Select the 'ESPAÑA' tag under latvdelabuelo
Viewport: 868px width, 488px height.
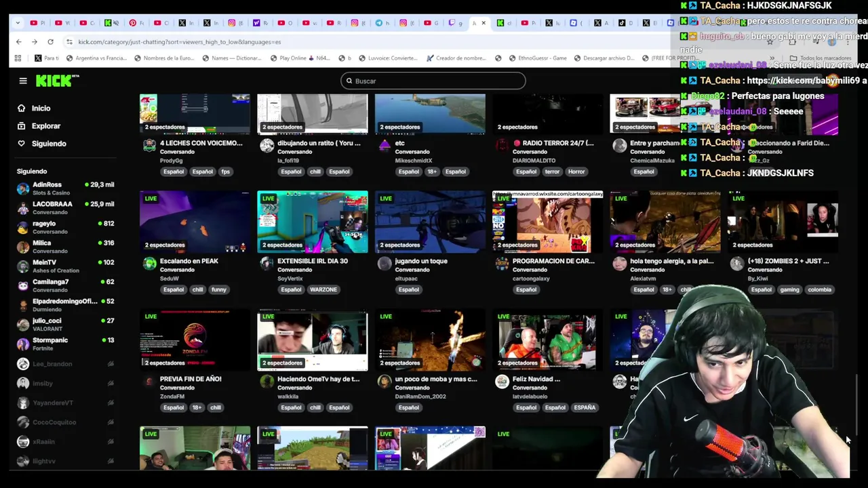[585, 407]
